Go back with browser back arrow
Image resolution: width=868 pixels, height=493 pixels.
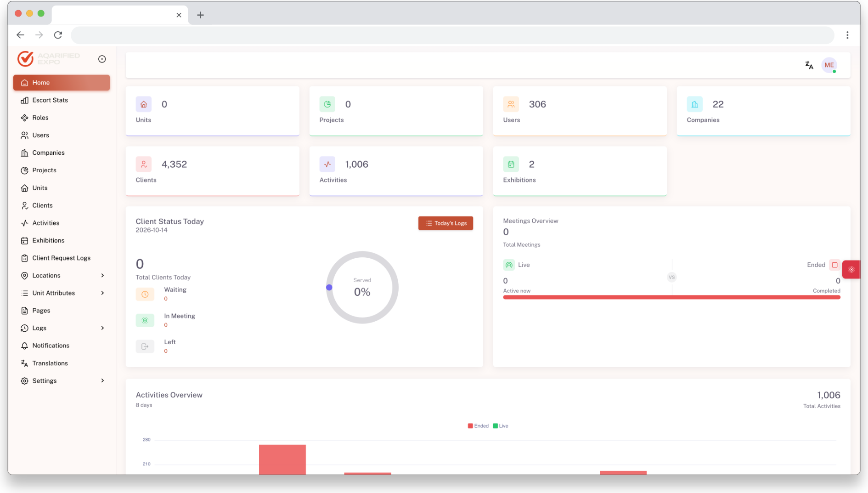20,35
